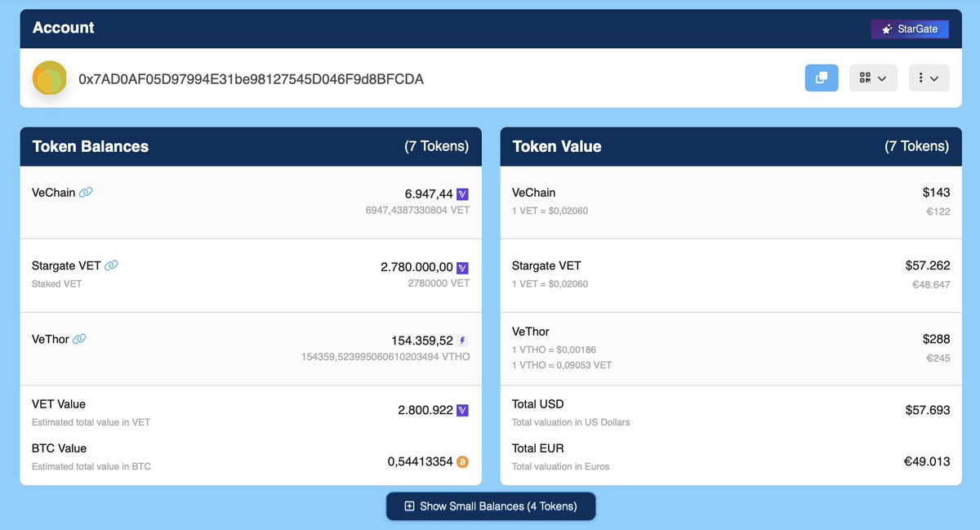
Task: Click the VET icon beside 6.947,44
Action: click(463, 194)
